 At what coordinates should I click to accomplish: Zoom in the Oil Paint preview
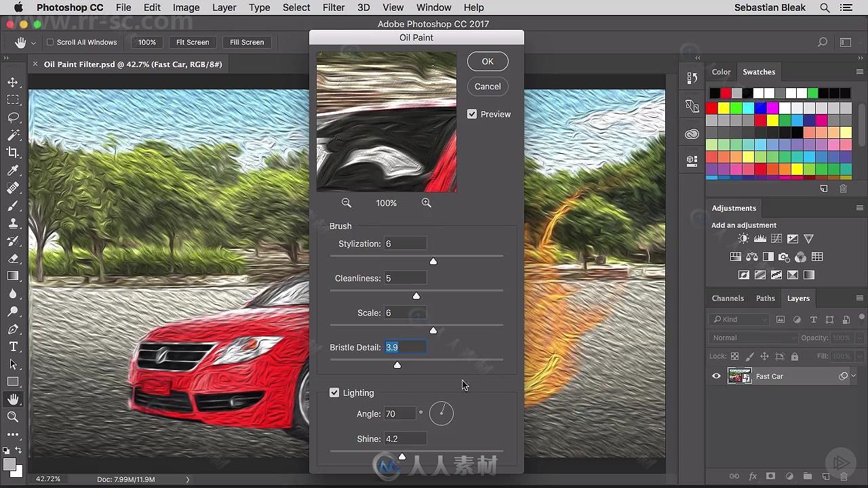click(427, 203)
